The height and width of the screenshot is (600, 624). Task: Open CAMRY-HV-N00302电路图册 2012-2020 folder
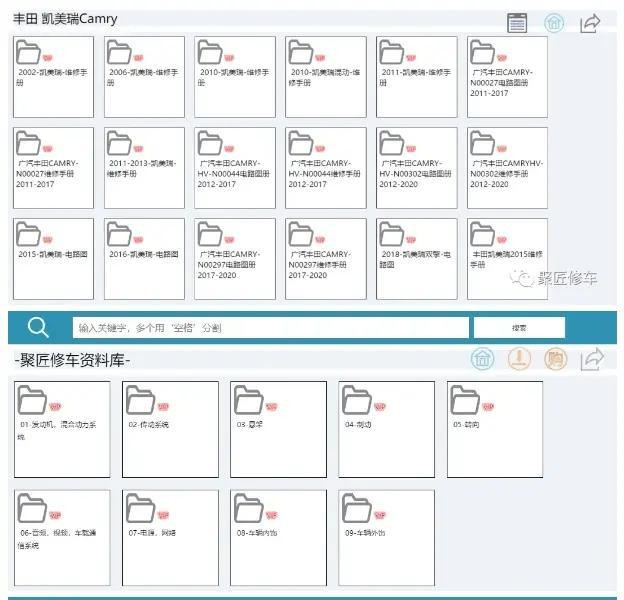click(417, 168)
